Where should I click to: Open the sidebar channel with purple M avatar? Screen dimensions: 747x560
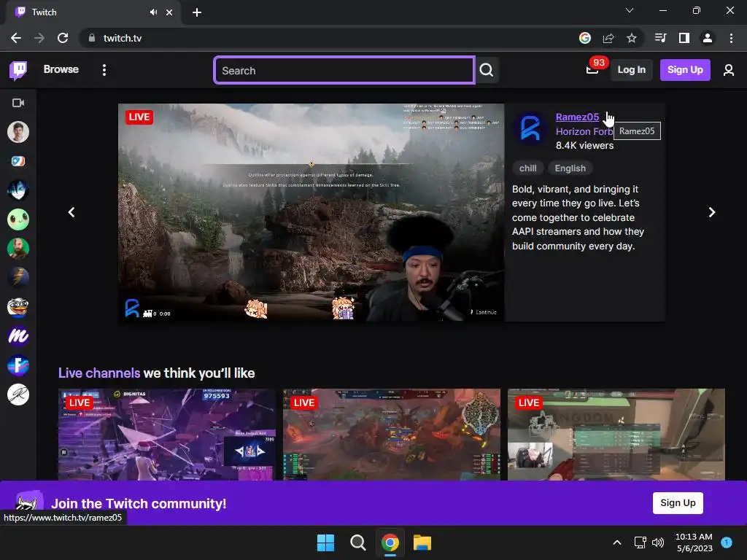tap(18, 336)
